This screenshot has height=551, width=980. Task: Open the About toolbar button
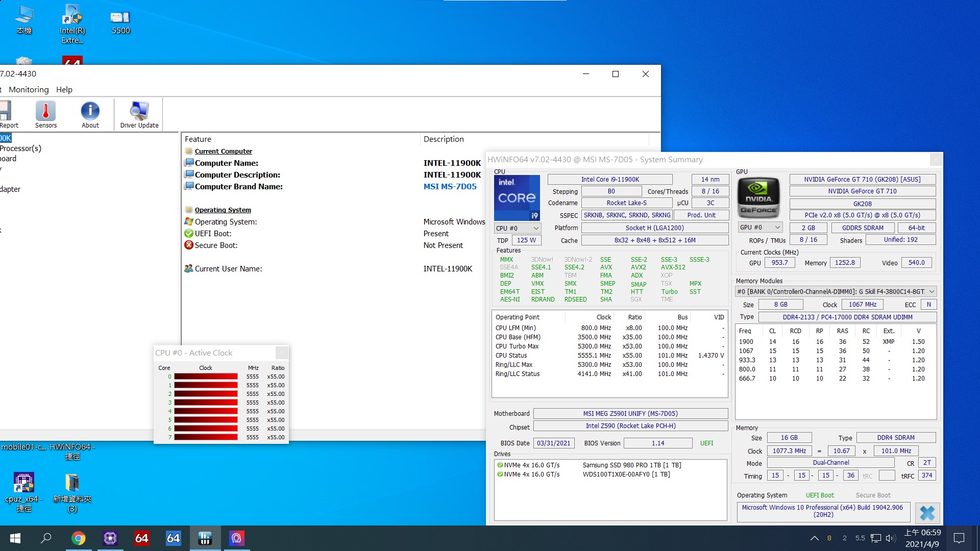point(90,114)
